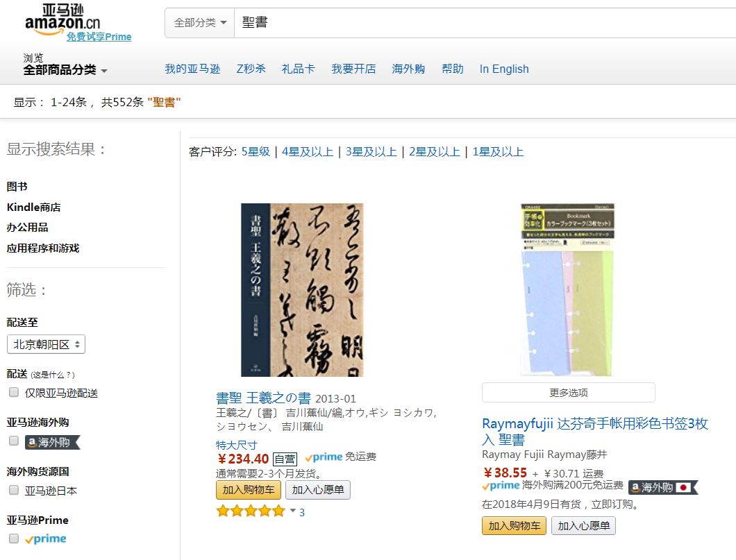
Task: Filter by 3星及以上 customer rating
Action: (371, 152)
